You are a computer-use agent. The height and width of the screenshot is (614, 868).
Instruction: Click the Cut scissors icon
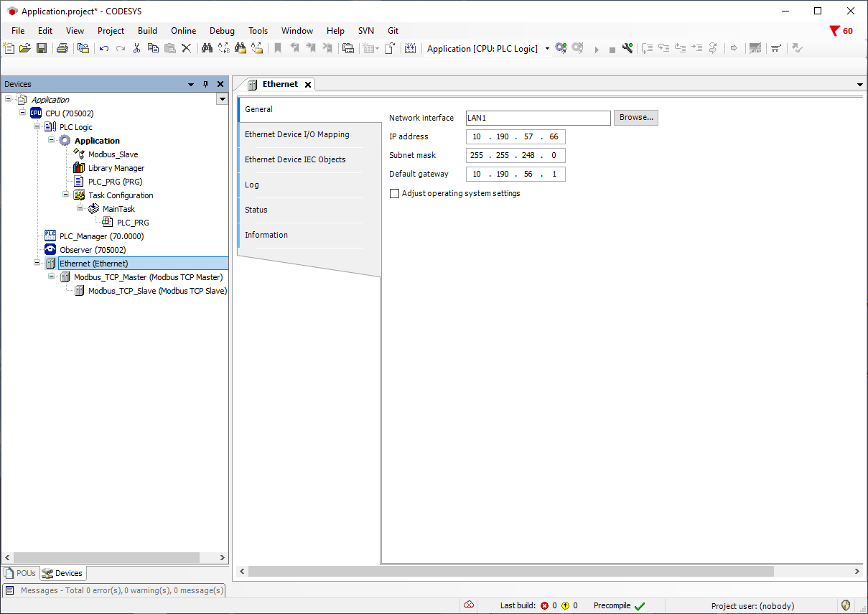(x=136, y=49)
